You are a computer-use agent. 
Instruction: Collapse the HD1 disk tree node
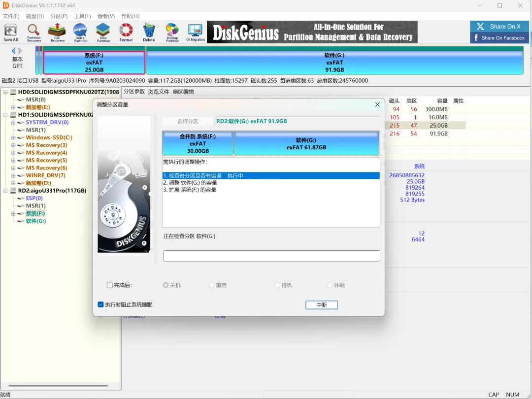pos(5,115)
